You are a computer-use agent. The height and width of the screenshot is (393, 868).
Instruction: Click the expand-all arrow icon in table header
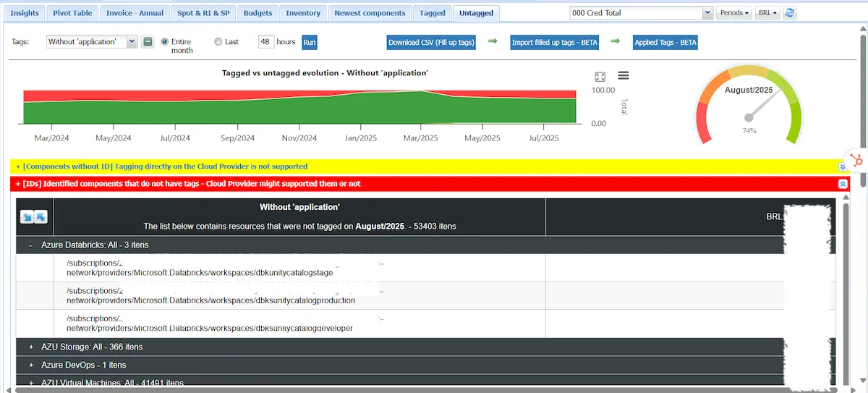[x=27, y=216]
